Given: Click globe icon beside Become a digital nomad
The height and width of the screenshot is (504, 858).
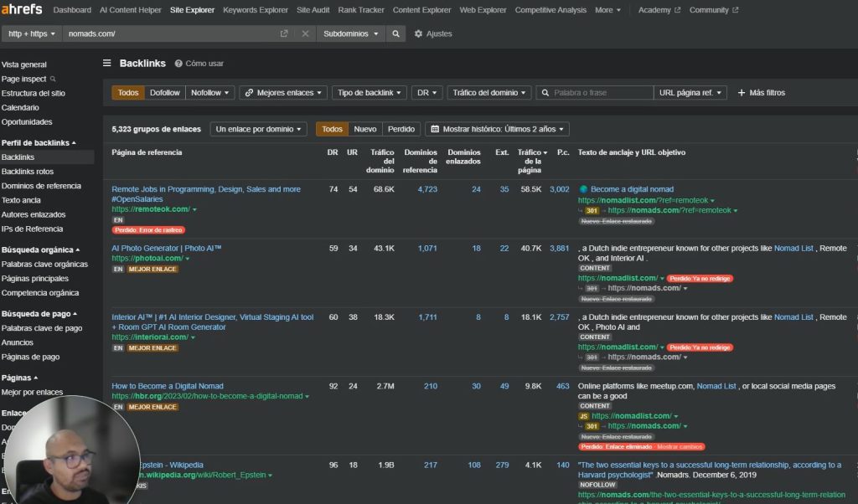Looking at the screenshot, I should pos(583,189).
